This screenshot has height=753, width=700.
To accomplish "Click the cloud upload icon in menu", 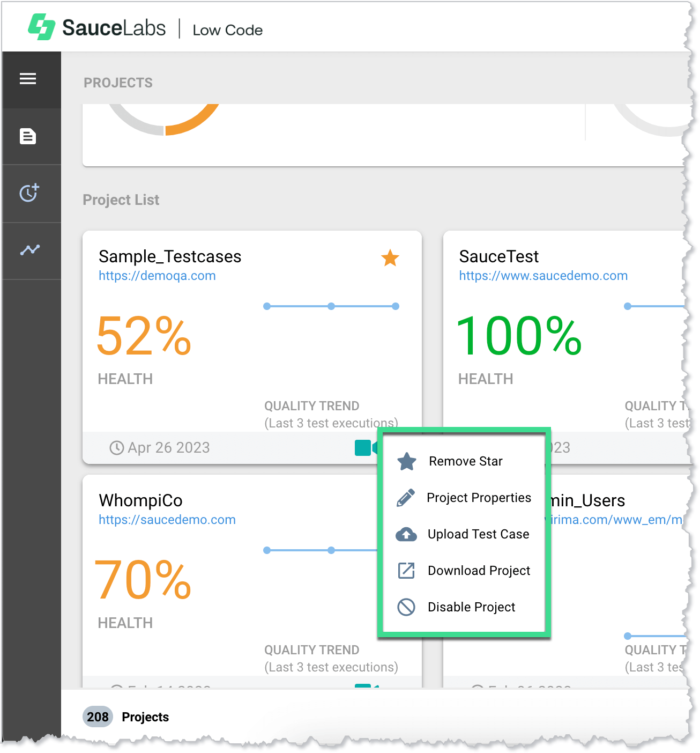I will tap(406, 534).
